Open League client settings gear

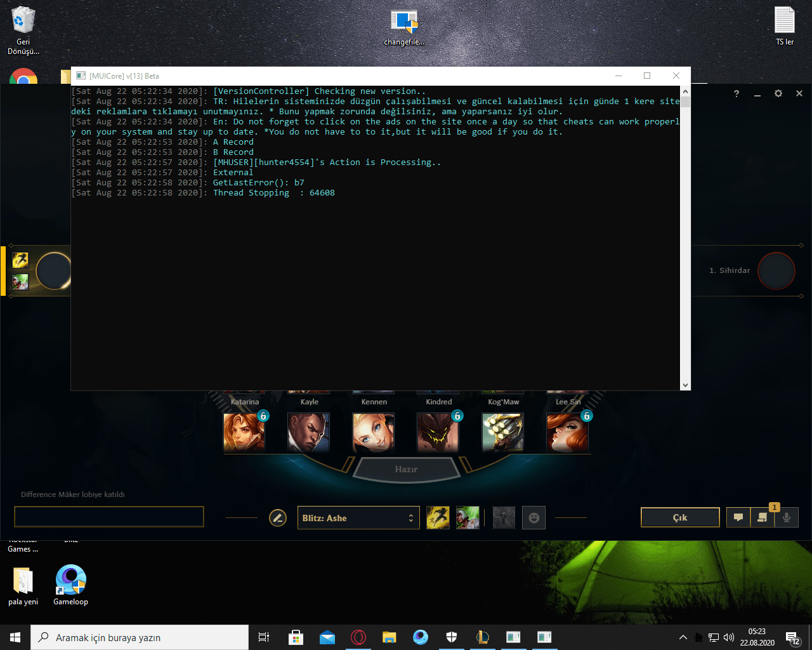(778, 93)
